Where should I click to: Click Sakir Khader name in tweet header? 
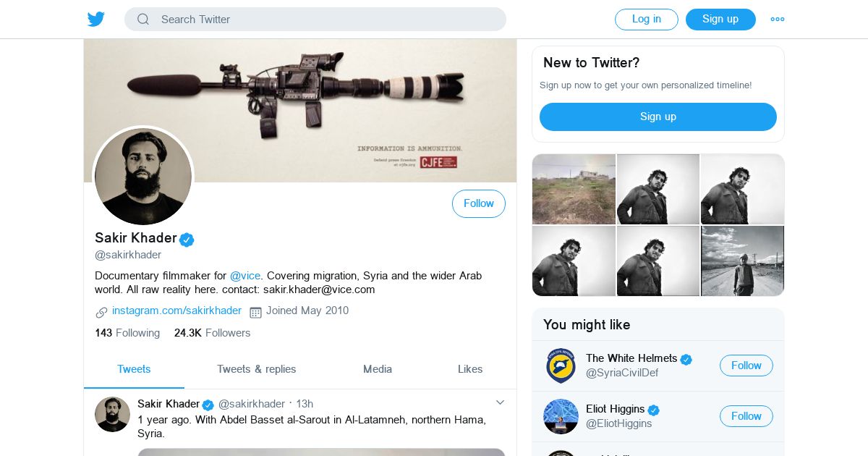click(x=169, y=404)
